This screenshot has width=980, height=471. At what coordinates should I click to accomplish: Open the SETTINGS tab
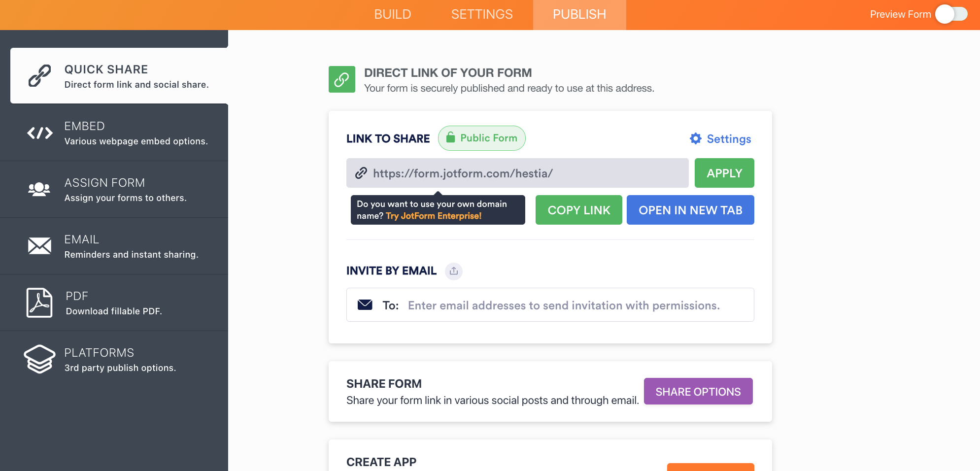coord(482,15)
